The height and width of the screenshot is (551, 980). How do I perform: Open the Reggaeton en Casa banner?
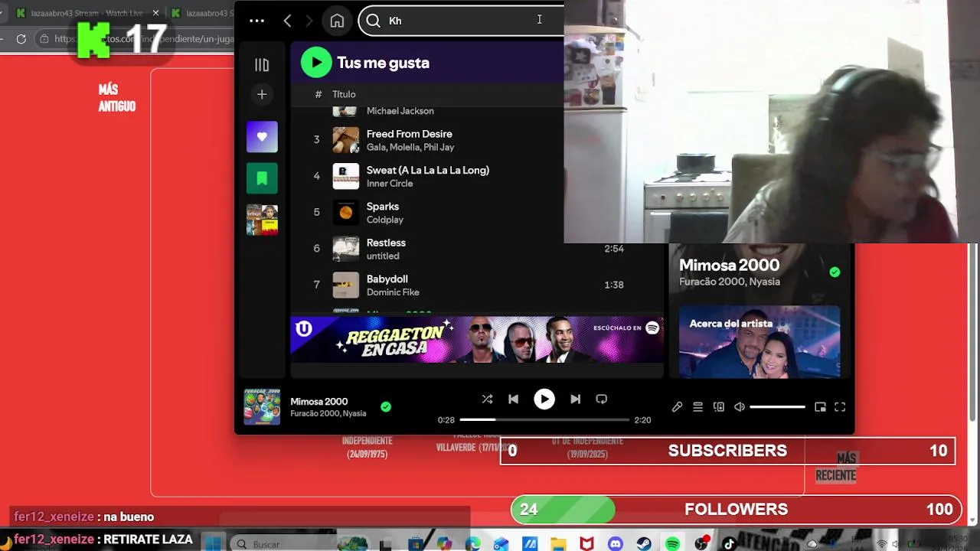coord(476,339)
